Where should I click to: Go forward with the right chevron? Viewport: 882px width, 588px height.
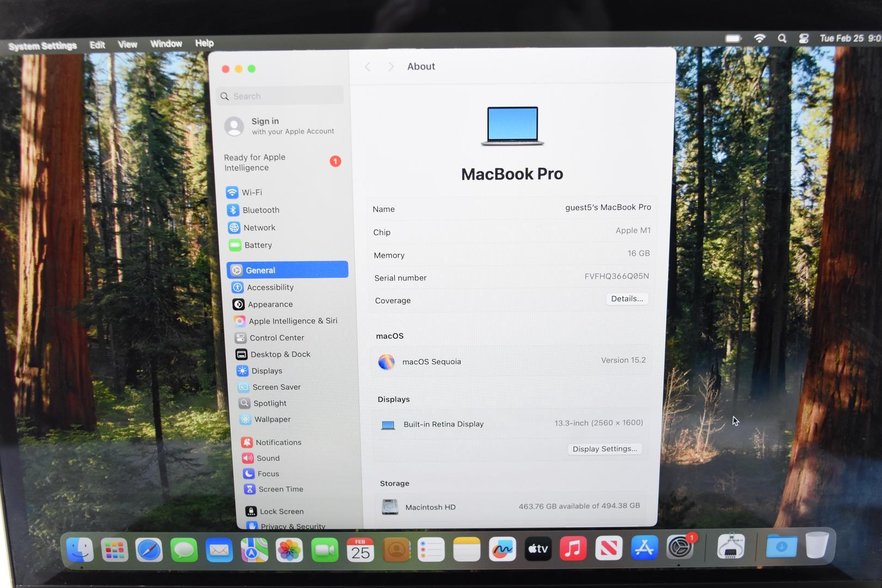(390, 66)
